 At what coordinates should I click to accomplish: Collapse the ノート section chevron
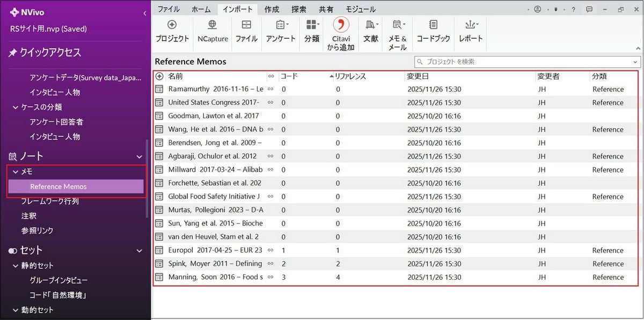[x=139, y=156]
